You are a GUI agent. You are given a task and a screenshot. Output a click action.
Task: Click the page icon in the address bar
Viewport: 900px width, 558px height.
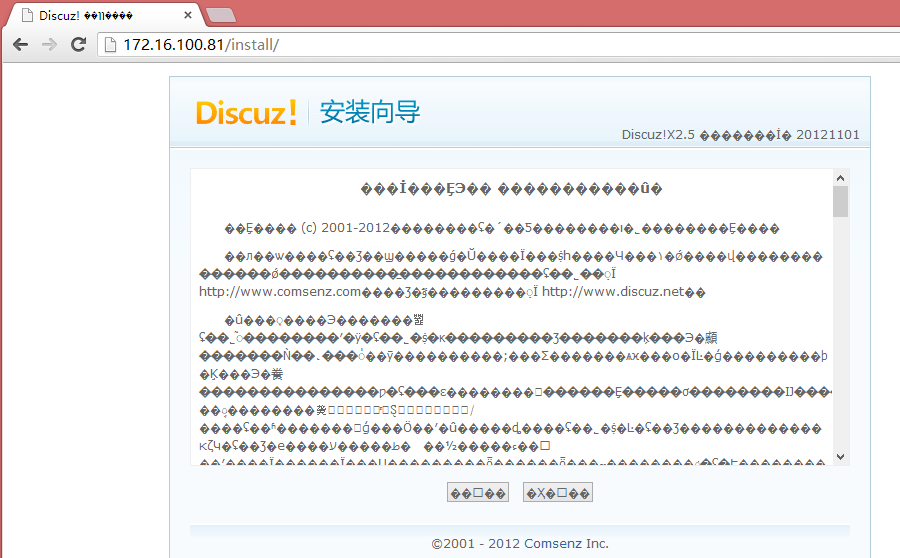(x=110, y=45)
